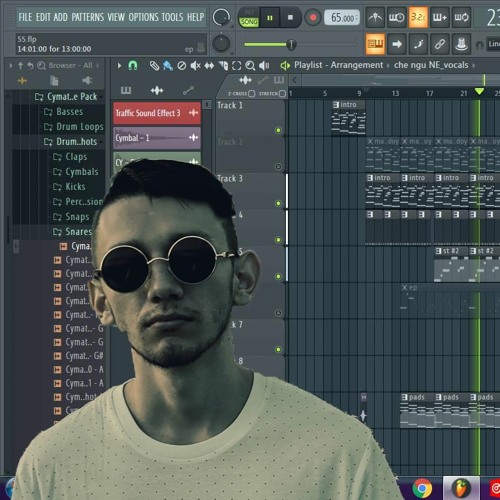This screenshot has width=500, height=500.
Task: Toggle the Z-CROSS checkbox
Action: tap(252, 94)
